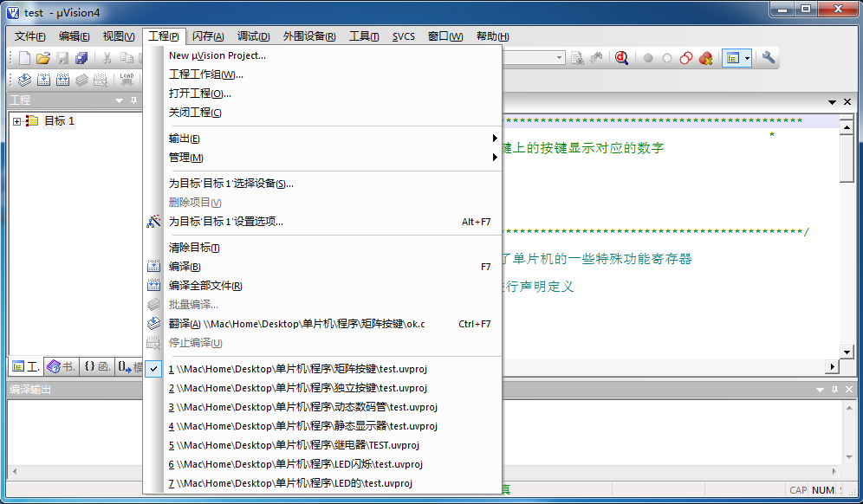
Task: Click the Manage Window Layout icon
Action: click(x=735, y=58)
